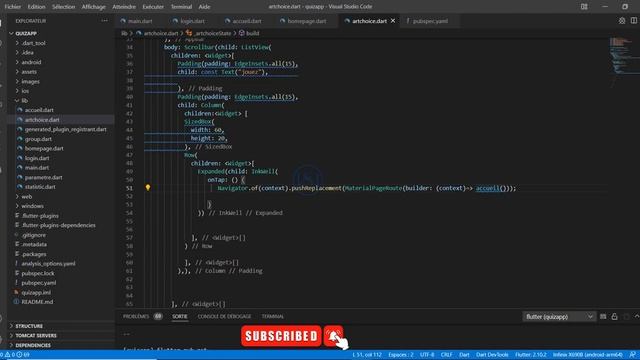640x360 pixels.
Task: Click the main.dart tab Dart icon
Action: coord(123,21)
